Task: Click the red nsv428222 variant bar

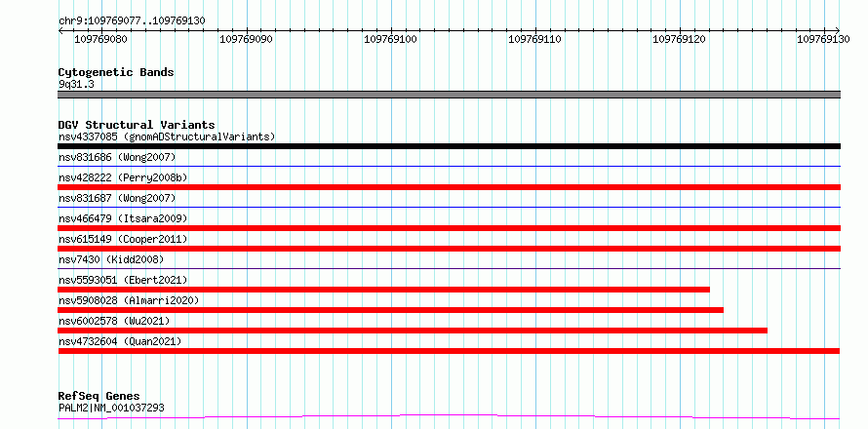Action: (449, 187)
